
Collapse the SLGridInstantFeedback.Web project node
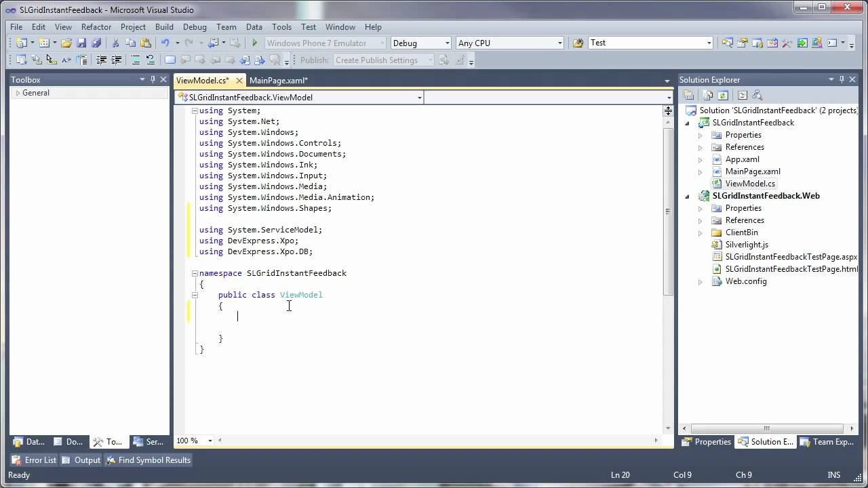point(687,196)
